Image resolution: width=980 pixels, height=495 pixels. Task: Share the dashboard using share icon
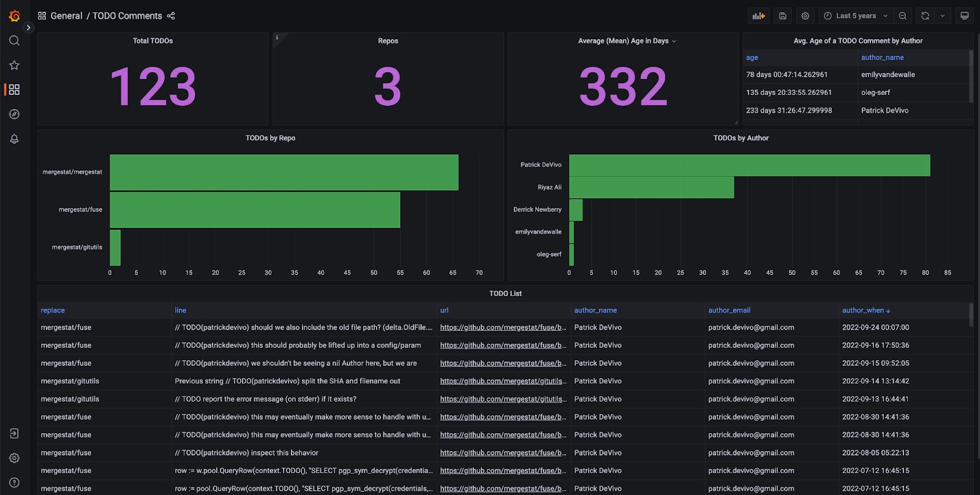tap(171, 16)
